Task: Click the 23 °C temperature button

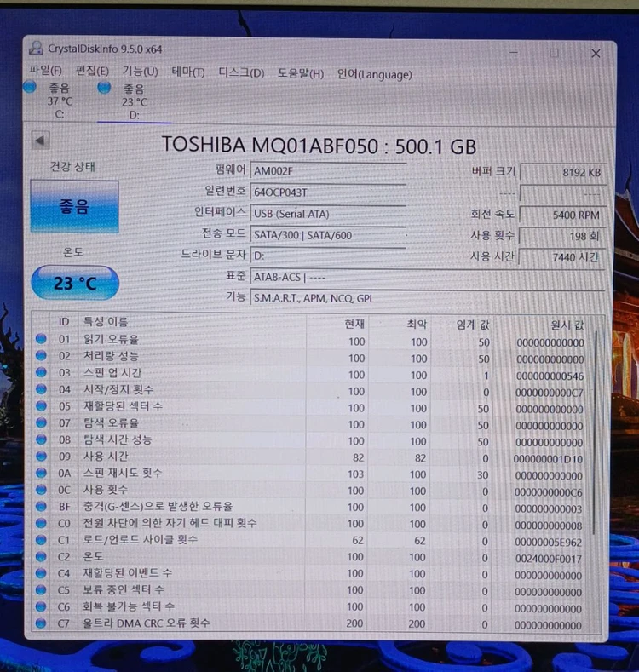Action: pos(75,283)
